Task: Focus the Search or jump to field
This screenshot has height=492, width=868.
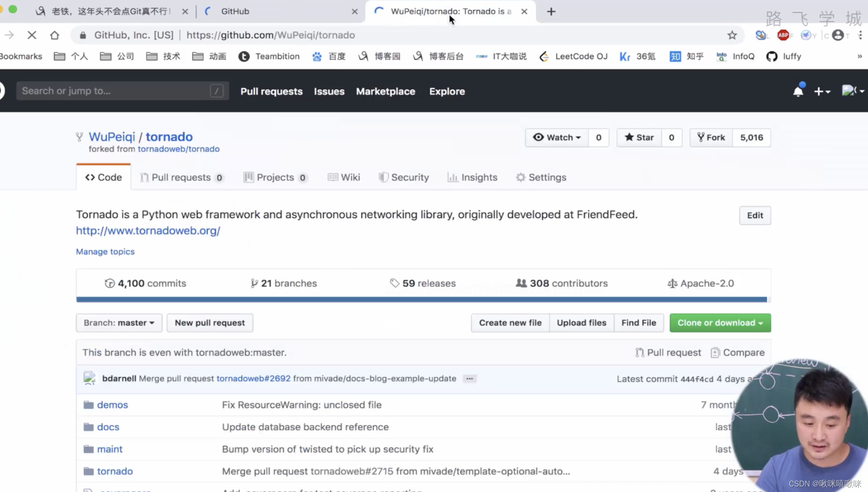Action: [x=122, y=91]
